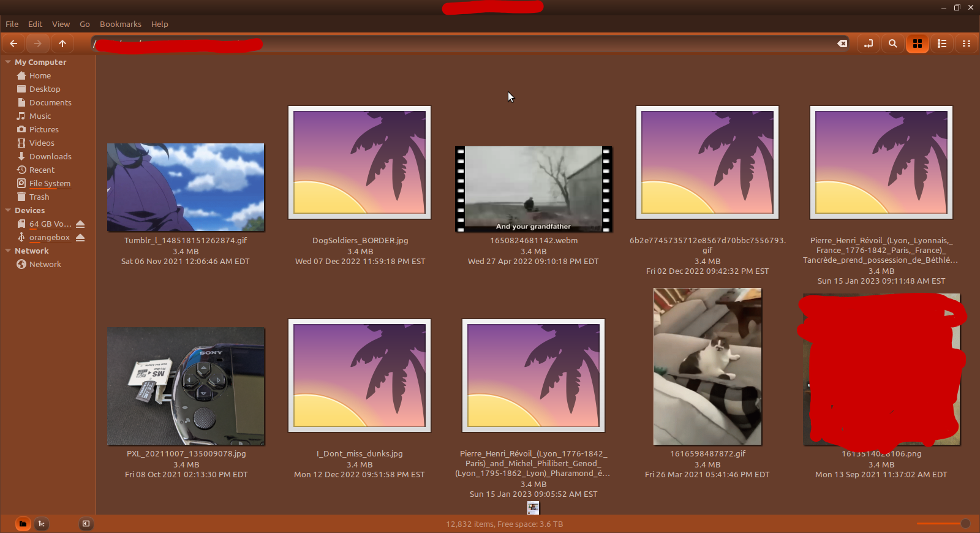This screenshot has height=533, width=980.
Task: Select the Pharamond painting image icon
Action: tap(533, 376)
